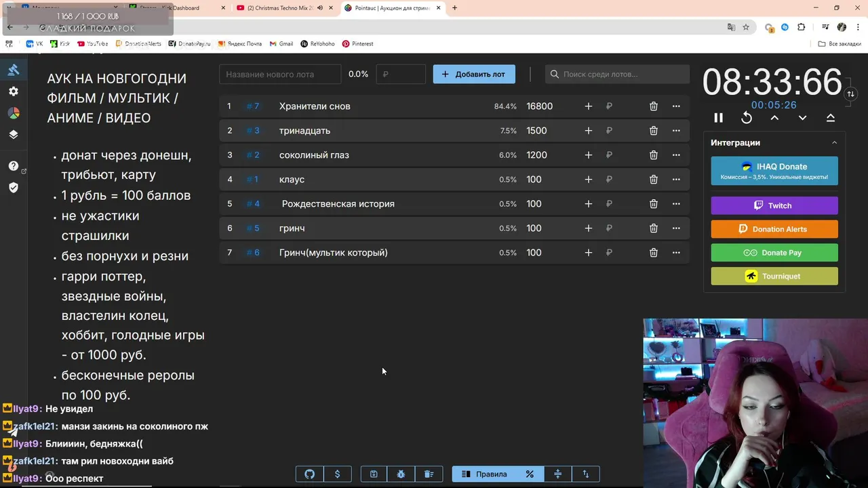Click the double up chevron timer button
This screenshot has height=488, width=868.
click(830, 118)
